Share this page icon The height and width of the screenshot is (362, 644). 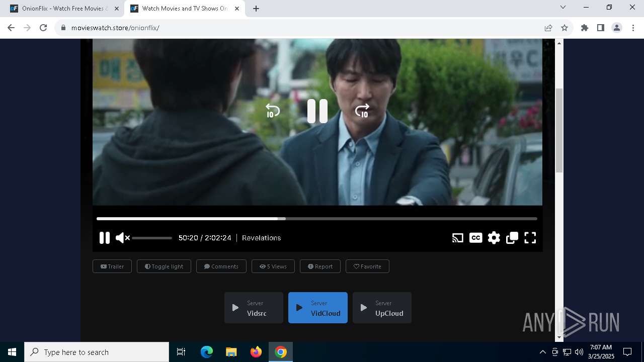[x=548, y=28]
